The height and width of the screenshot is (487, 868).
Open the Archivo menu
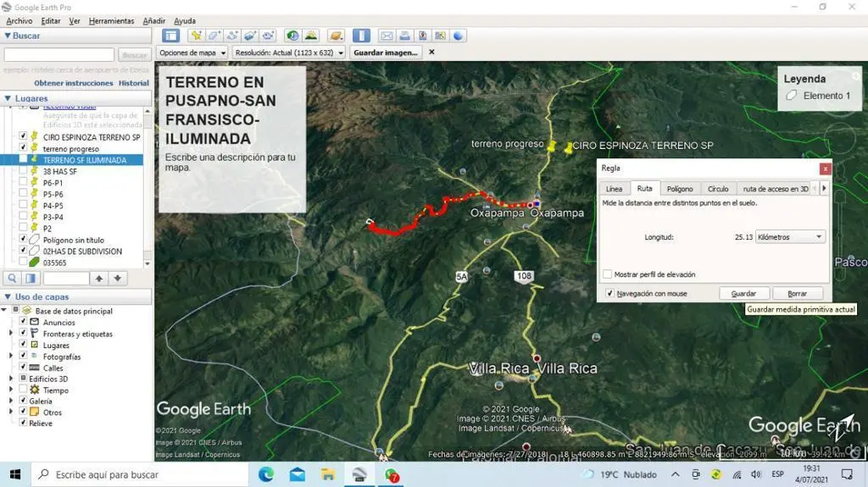(x=19, y=21)
